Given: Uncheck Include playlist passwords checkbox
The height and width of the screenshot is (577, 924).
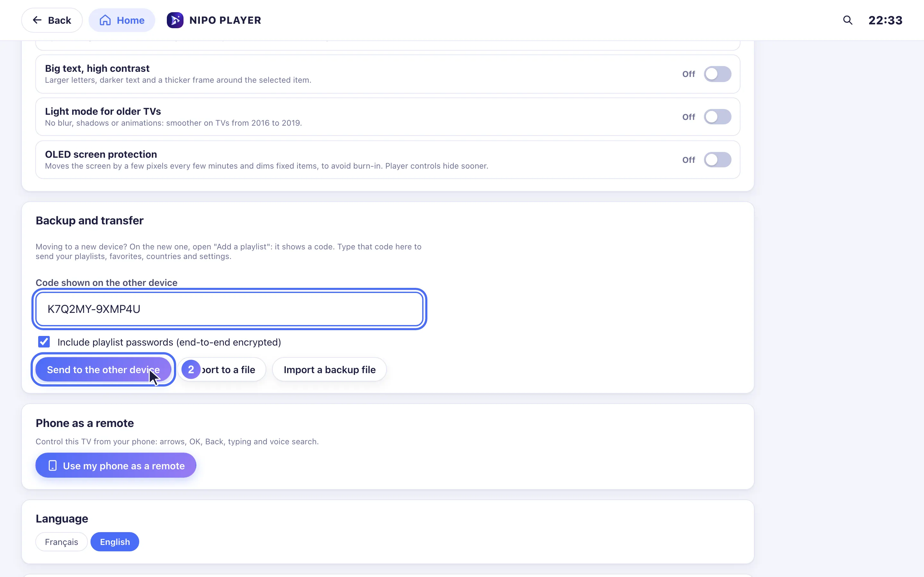Looking at the screenshot, I should 44,341.
